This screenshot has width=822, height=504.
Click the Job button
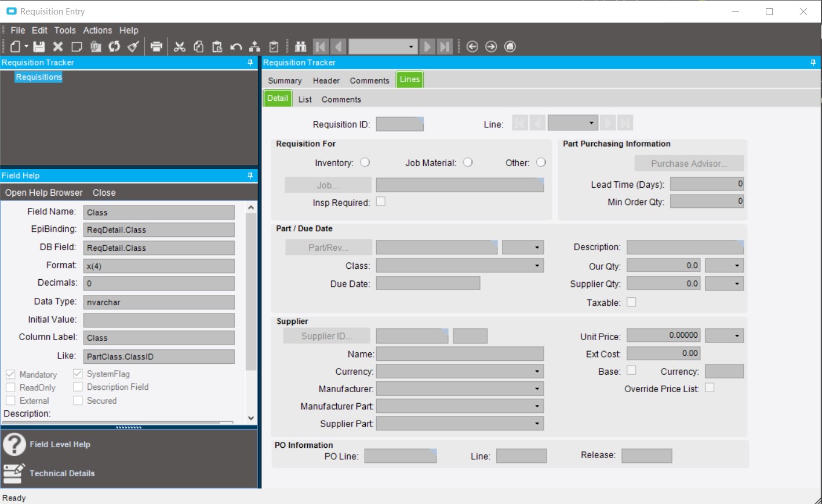[x=328, y=185]
